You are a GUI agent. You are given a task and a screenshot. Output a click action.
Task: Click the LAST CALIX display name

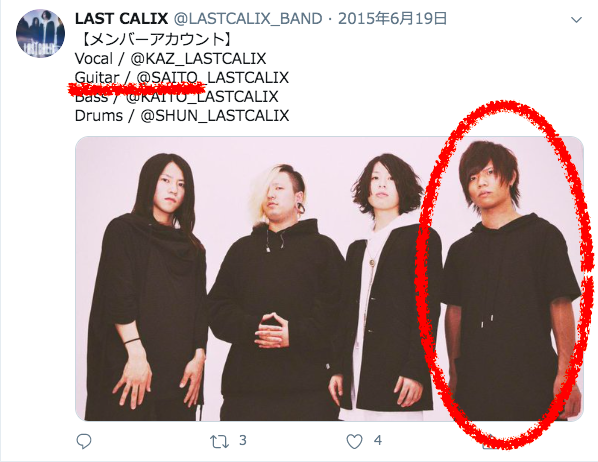pyautogui.click(x=121, y=19)
